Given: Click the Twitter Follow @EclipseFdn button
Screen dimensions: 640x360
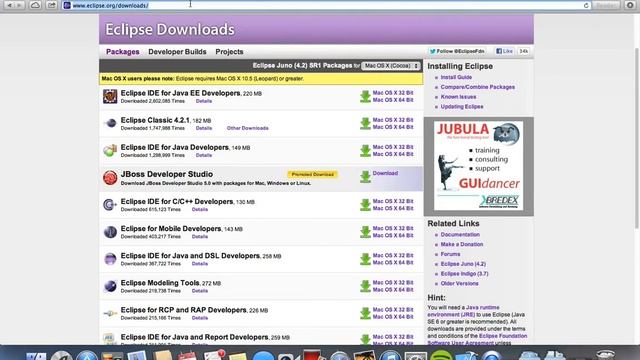Looking at the screenshot, I should tap(457, 51).
